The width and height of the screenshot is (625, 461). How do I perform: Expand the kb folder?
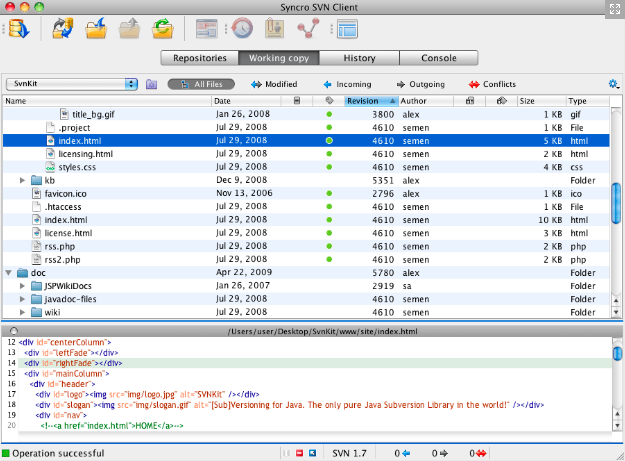click(x=23, y=180)
